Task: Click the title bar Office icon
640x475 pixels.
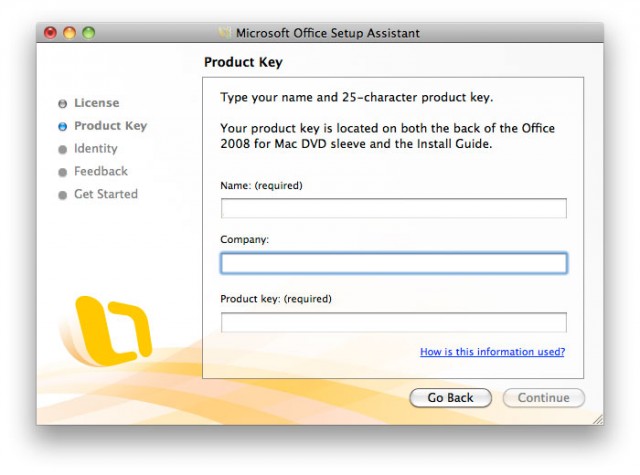Action: [224, 33]
